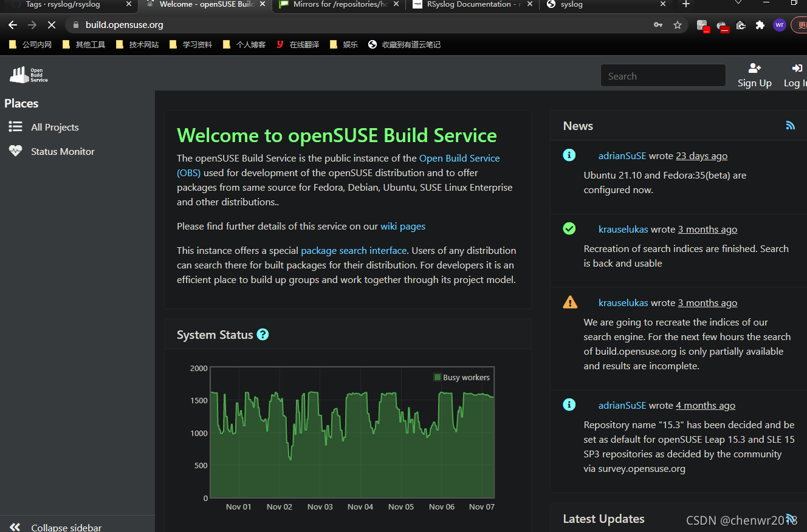Image resolution: width=807 pixels, height=532 pixels.
Task: Click the 4 months ago timestamp link
Action: (706, 405)
